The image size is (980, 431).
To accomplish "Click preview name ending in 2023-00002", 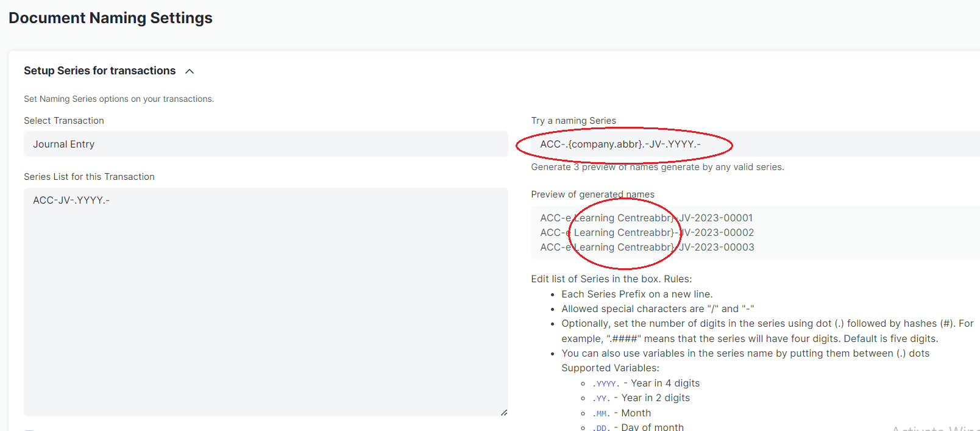I will pos(647,232).
